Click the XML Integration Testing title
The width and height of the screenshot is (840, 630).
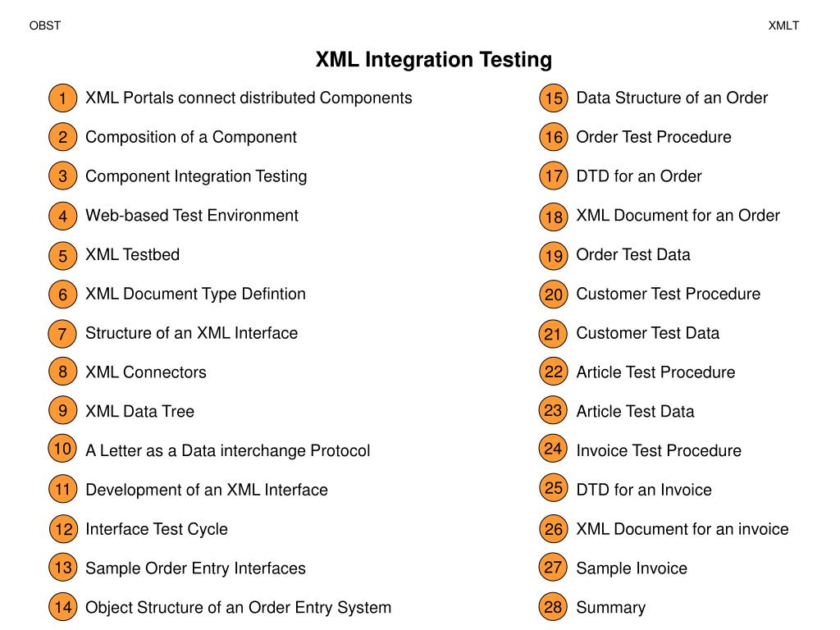433,59
